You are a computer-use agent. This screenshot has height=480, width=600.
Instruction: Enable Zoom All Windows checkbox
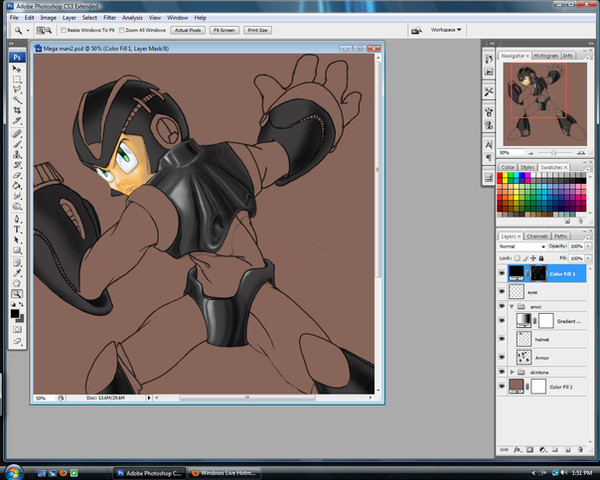pos(122,31)
